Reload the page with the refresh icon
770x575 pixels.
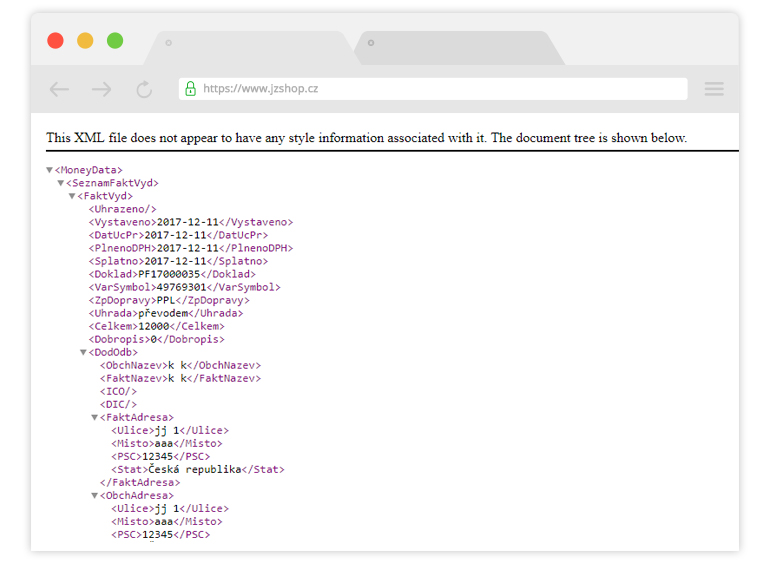(x=144, y=89)
